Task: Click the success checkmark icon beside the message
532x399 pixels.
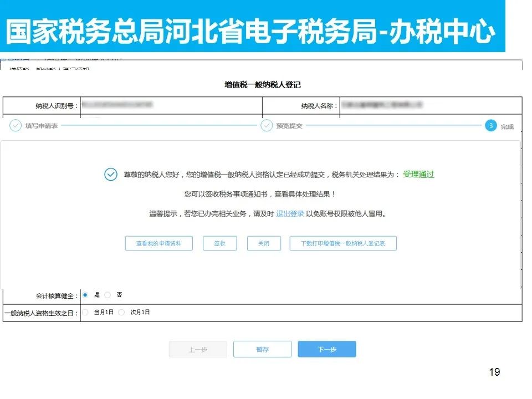Action: (111, 175)
